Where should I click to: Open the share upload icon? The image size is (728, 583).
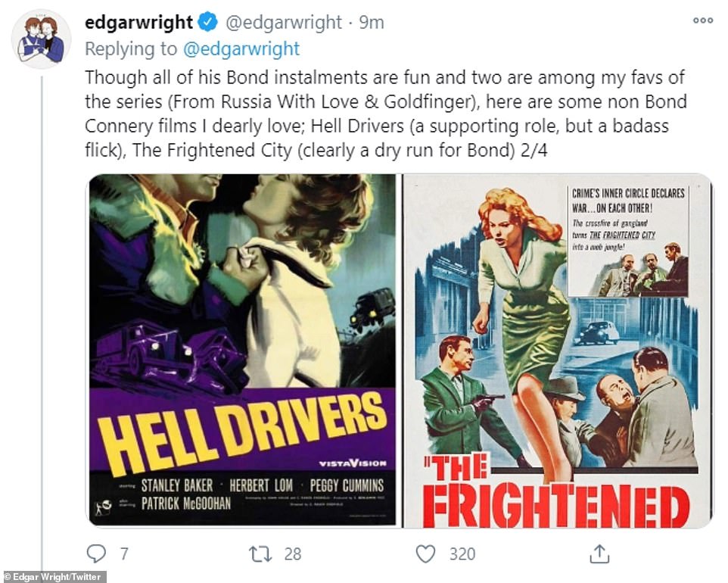coord(599,553)
